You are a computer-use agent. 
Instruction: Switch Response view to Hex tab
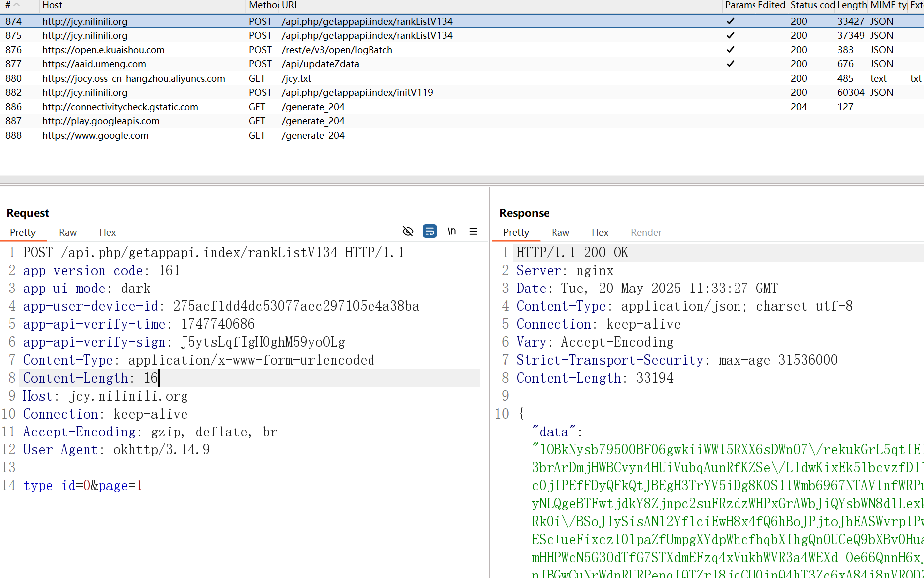point(600,233)
